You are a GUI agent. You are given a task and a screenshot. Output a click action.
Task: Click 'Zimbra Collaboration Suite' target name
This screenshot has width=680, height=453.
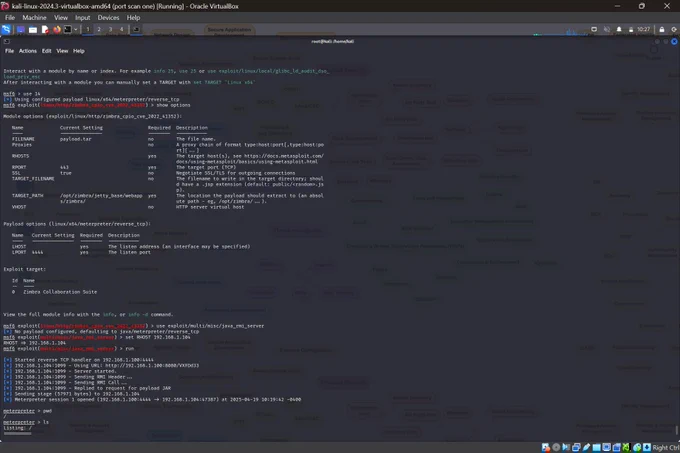click(x=60, y=292)
